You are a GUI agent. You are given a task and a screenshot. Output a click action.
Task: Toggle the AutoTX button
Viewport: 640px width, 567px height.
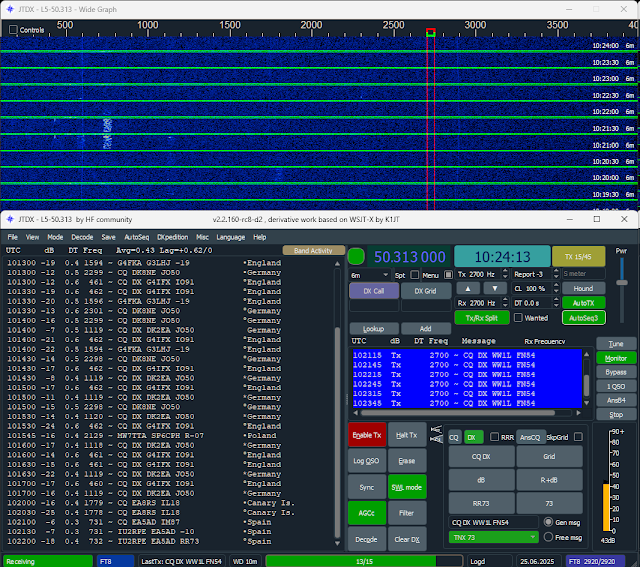[x=583, y=303]
